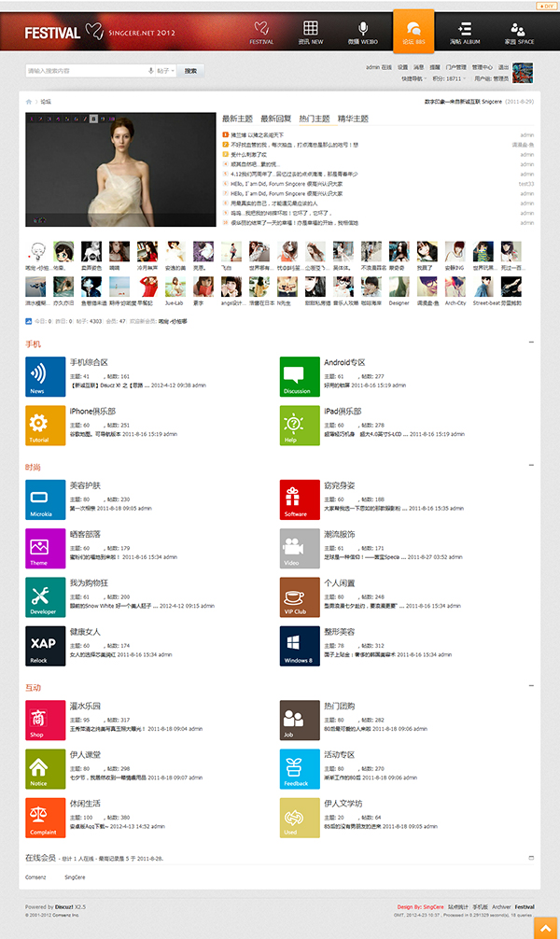Screen dimensions: 560x939
Task: Click the model slideshow image
Action: click(120, 170)
